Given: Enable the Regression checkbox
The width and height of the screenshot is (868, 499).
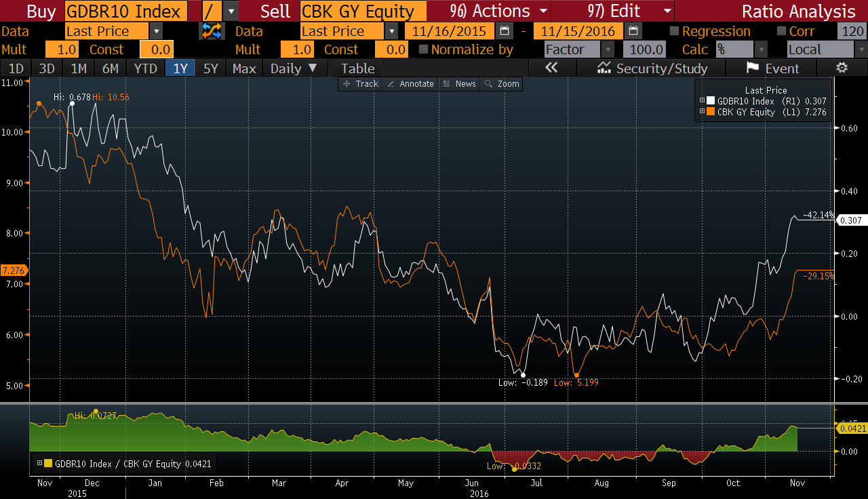Looking at the screenshot, I should point(674,31).
